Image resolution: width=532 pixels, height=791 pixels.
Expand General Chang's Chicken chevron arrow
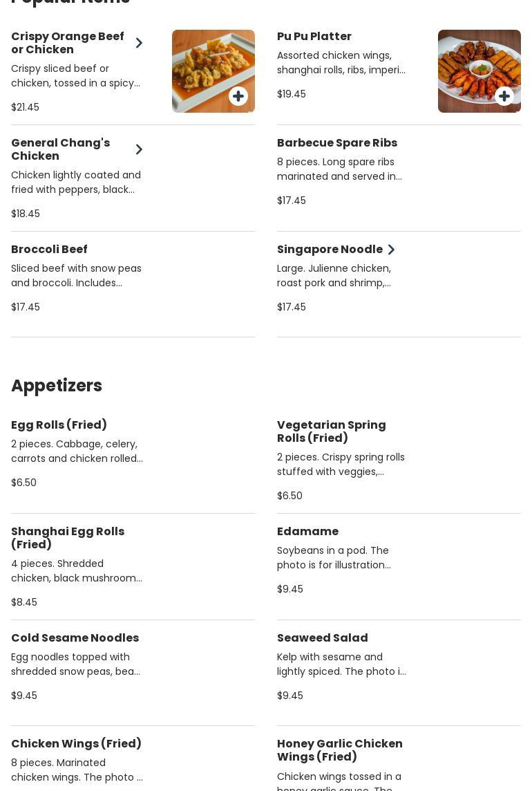139,149
